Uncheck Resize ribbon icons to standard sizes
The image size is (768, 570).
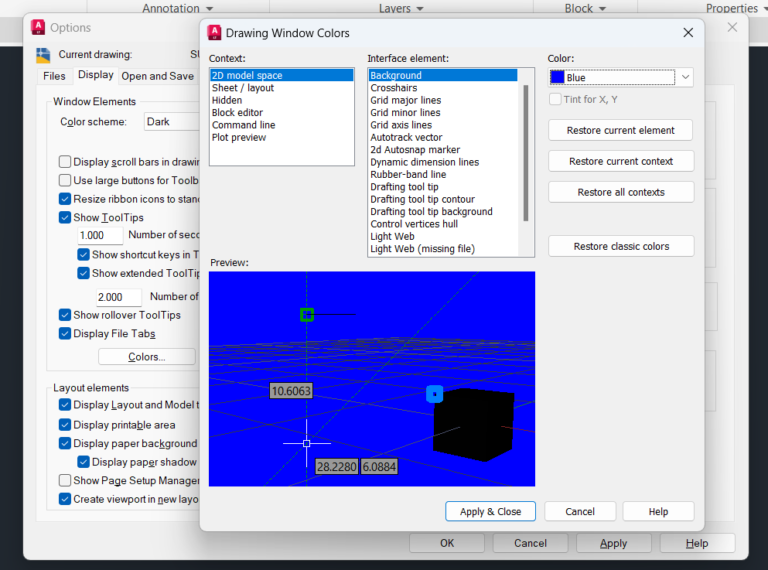click(65, 199)
